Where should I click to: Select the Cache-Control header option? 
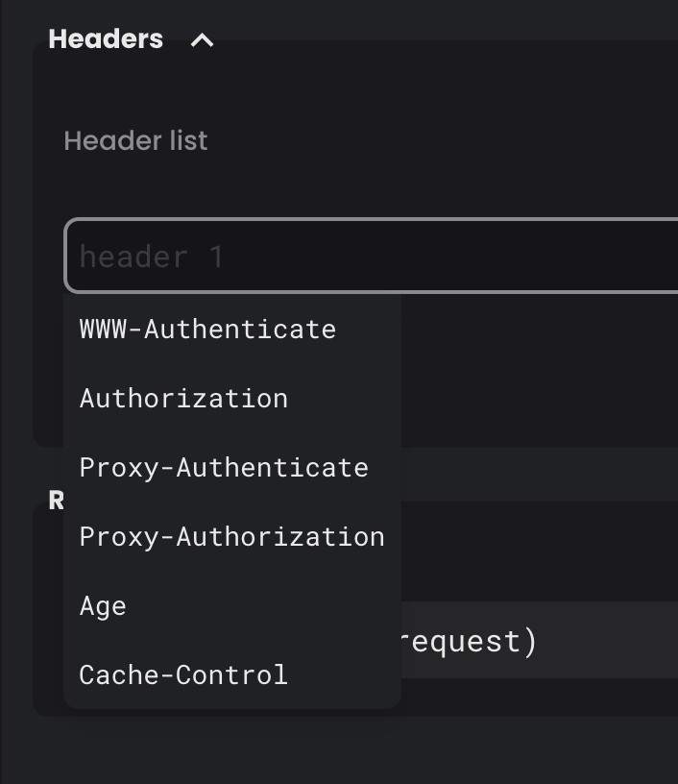(x=232, y=675)
